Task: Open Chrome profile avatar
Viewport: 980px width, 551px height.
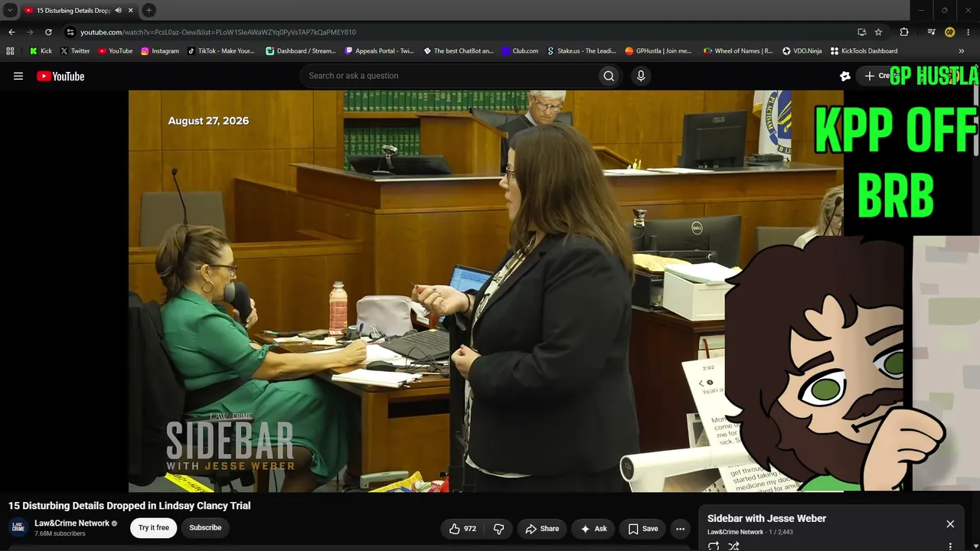Action: click(x=949, y=32)
